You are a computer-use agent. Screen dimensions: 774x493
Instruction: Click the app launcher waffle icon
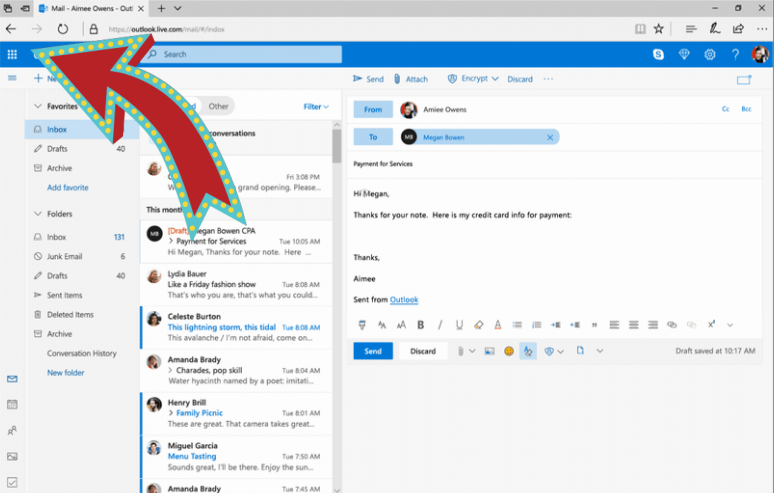coord(12,55)
